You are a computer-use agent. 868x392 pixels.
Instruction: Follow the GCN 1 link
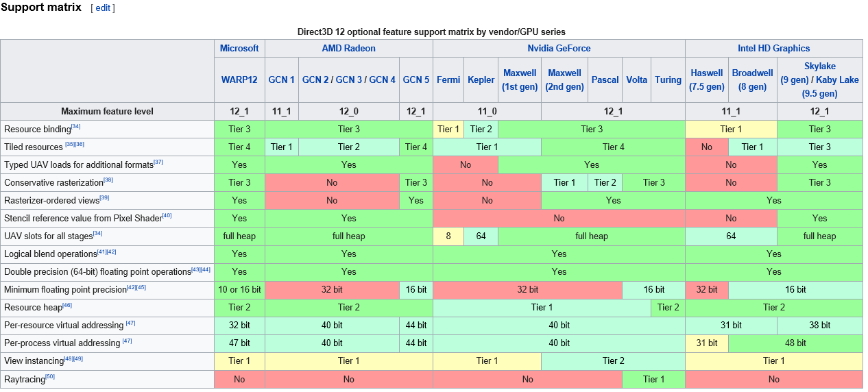coord(282,79)
